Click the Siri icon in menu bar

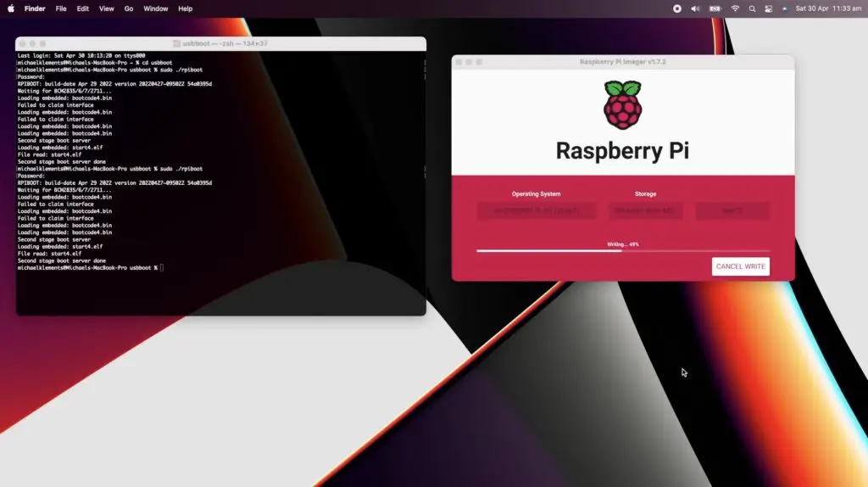784,8
